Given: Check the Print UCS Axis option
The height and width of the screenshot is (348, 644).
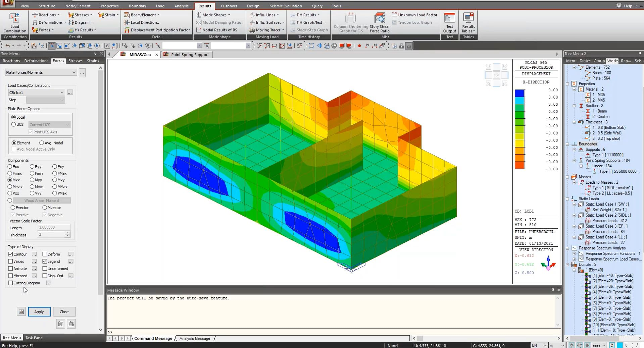Looking at the screenshot, I should tap(31, 132).
